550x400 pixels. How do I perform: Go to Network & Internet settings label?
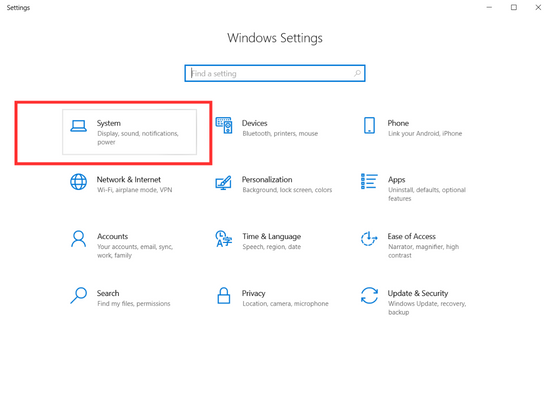click(128, 179)
